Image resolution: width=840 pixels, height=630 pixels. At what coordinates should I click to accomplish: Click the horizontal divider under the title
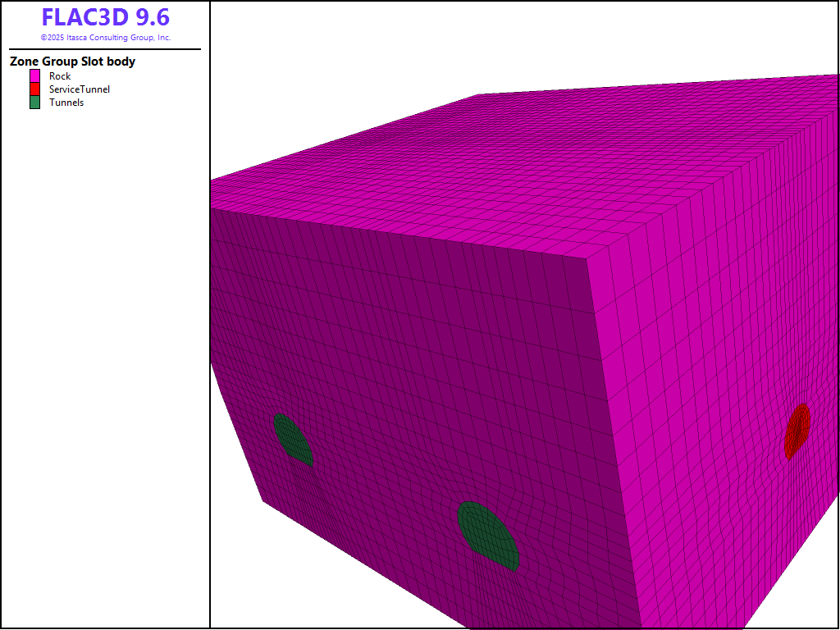pos(105,49)
